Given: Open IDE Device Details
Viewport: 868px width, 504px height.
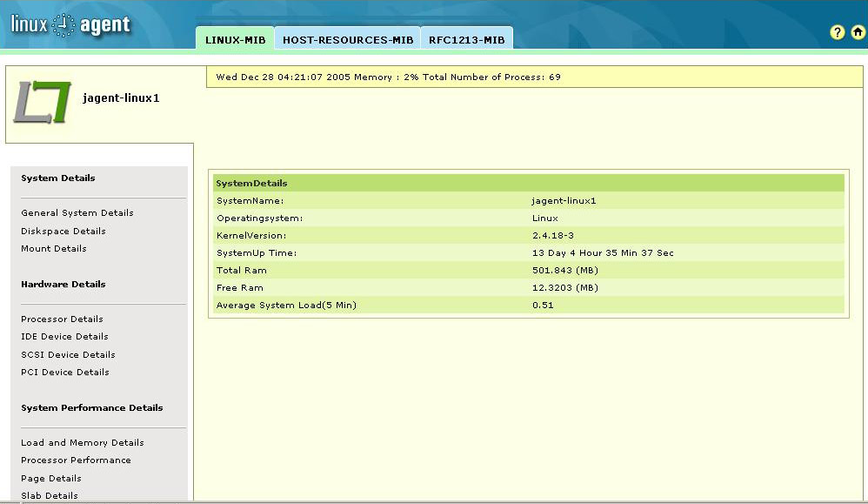Looking at the screenshot, I should 64,337.
